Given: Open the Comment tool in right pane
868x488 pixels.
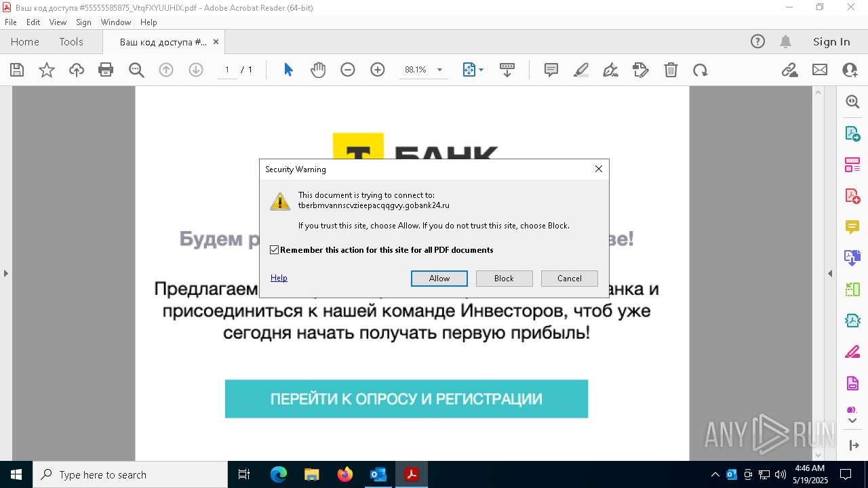Looking at the screenshot, I should (x=852, y=227).
